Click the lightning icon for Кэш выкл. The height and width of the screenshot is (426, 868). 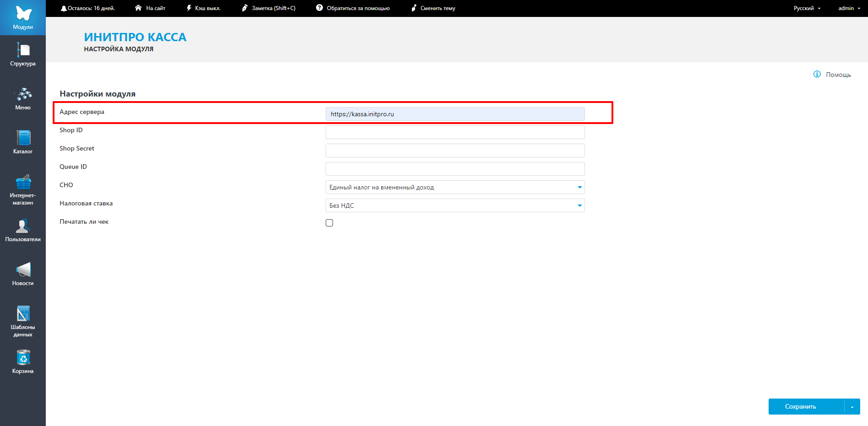pyautogui.click(x=189, y=8)
